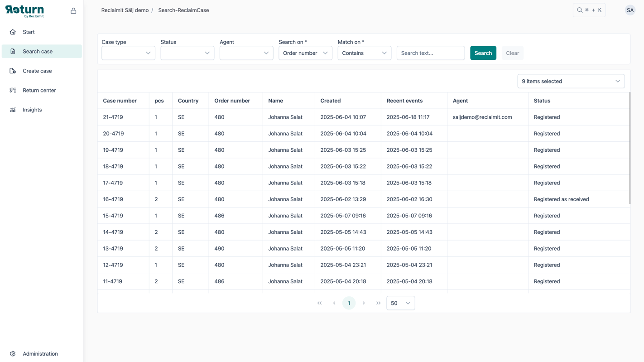
Task: Jump to the first page of results
Action: [x=320, y=303]
